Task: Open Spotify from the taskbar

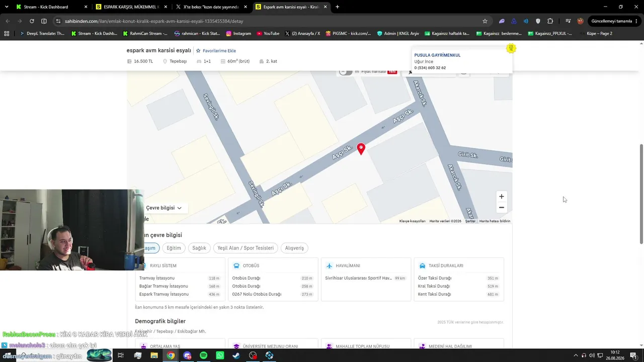Action: (203, 355)
